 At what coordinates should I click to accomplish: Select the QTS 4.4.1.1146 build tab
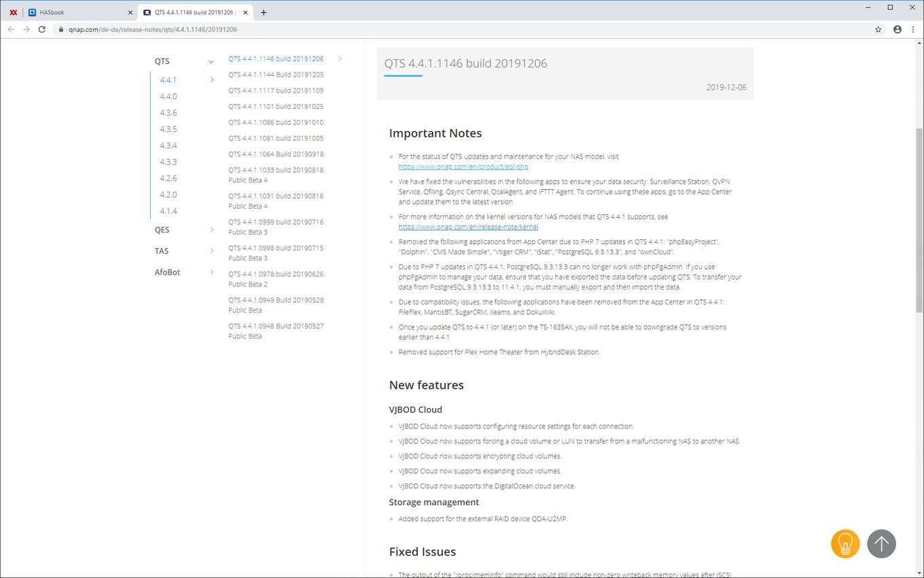196,12
